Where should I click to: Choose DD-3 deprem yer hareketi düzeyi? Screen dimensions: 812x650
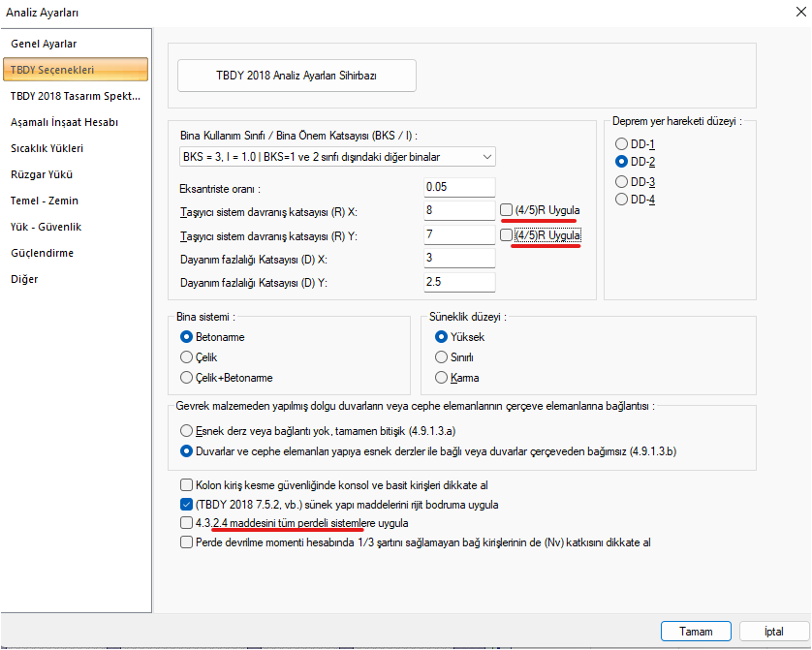pos(622,182)
